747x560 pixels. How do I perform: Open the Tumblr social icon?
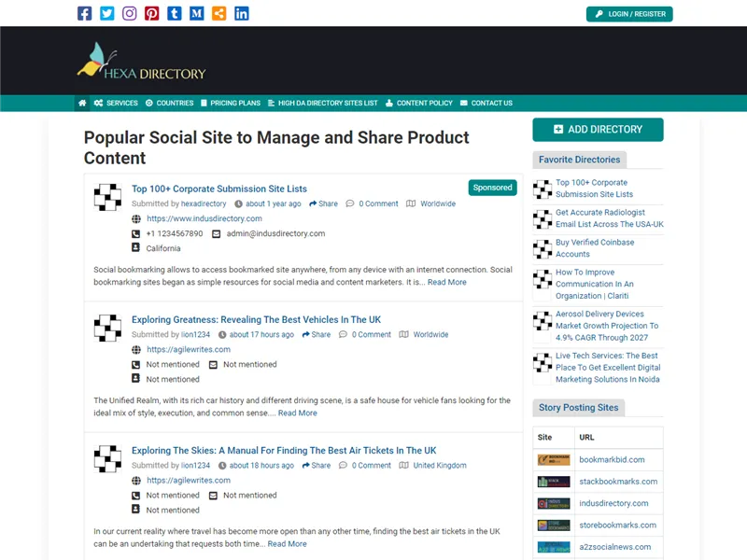(x=175, y=13)
